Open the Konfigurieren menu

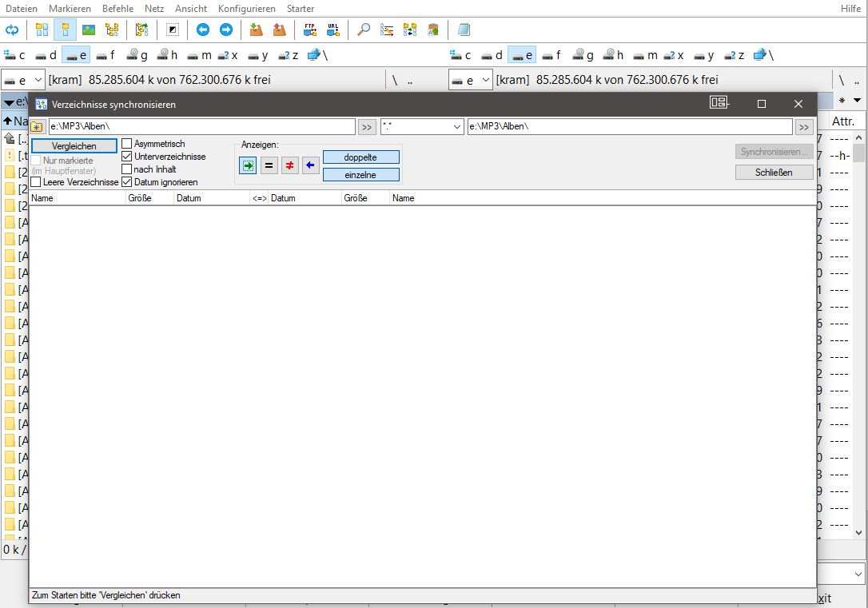[247, 8]
